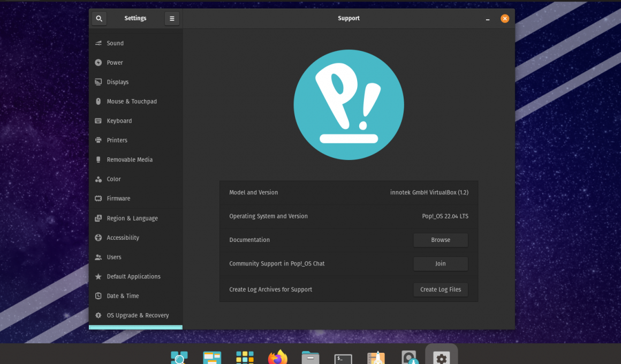This screenshot has width=621, height=364.
Task: Open Users settings panel
Action: (x=114, y=257)
